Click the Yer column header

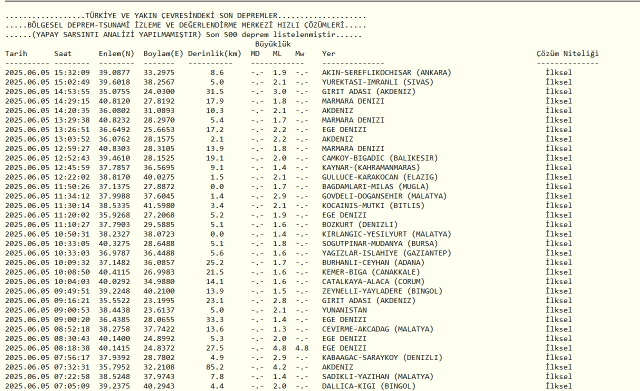click(x=328, y=53)
